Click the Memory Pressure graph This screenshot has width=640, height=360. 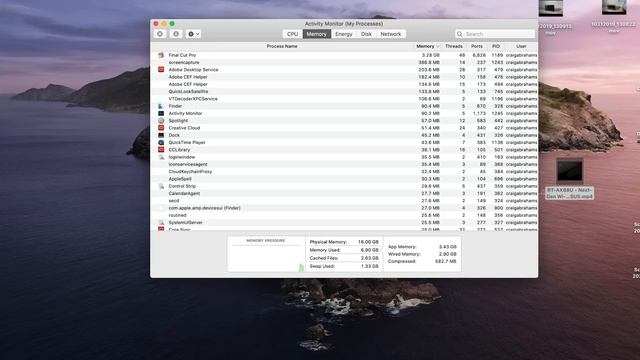[x=266, y=258]
